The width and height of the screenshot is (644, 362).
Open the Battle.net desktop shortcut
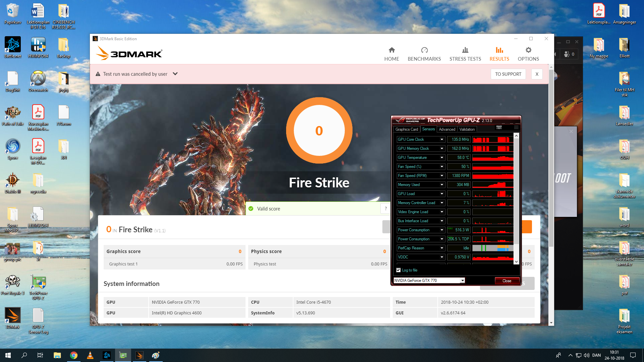coord(13,47)
